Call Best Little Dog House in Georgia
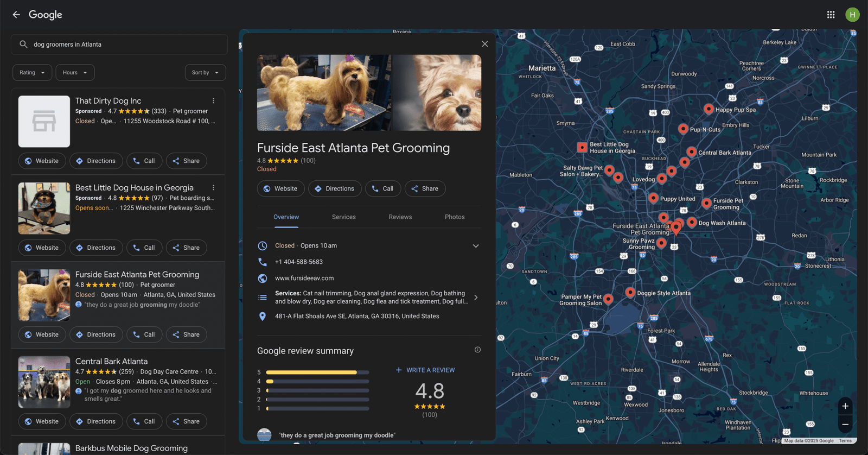 (144, 248)
